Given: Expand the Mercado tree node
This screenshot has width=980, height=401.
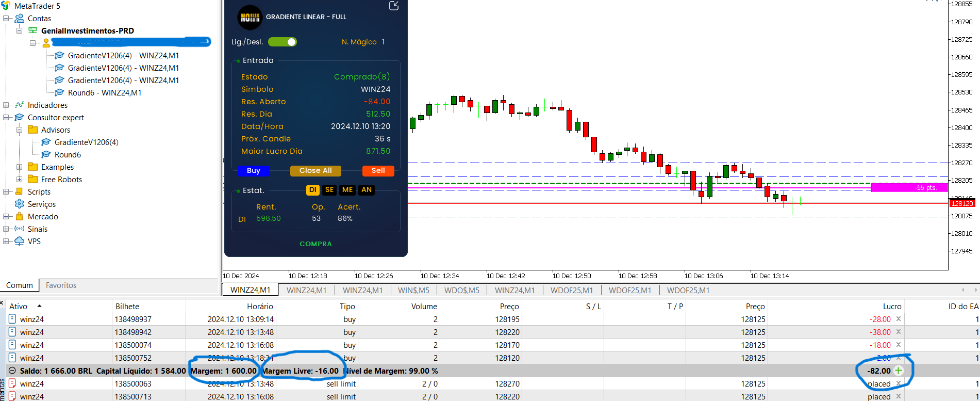Looking at the screenshot, I should (x=6, y=216).
